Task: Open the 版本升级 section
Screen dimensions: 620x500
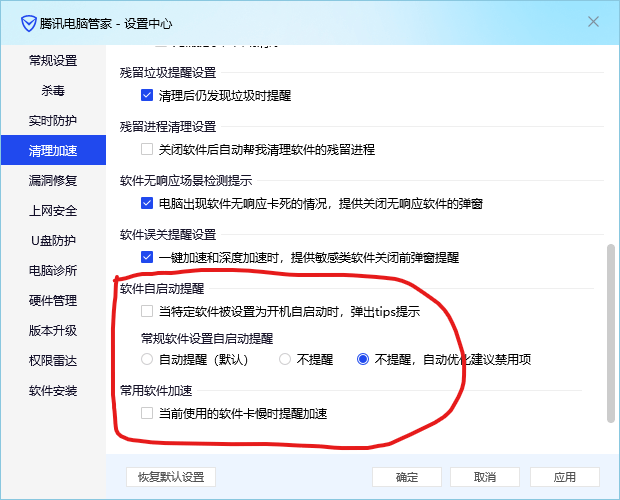Action: (53, 330)
